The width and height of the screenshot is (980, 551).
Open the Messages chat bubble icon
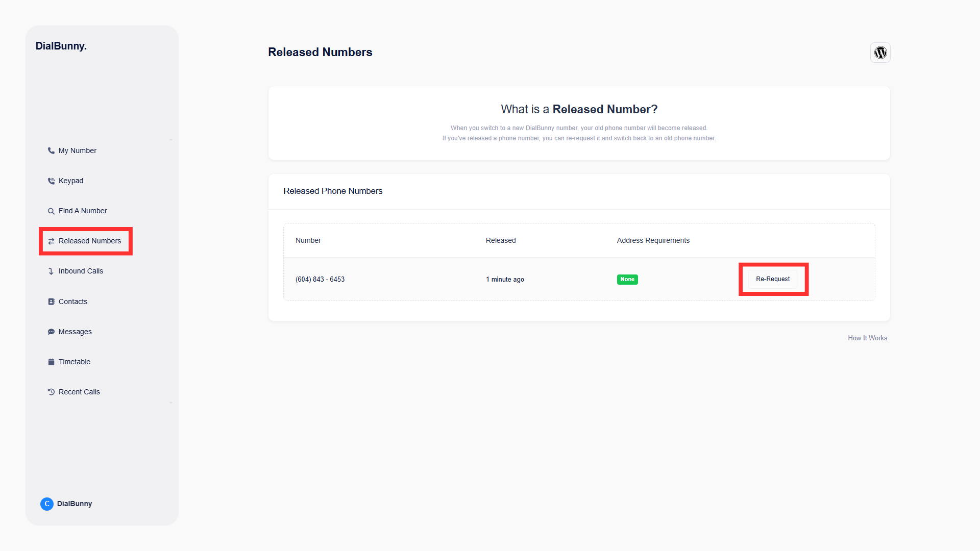click(51, 332)
